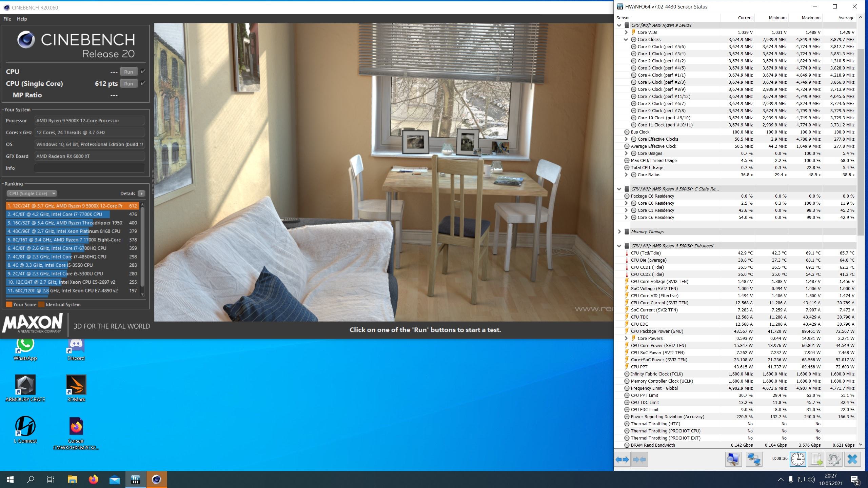
Task: Open Firefox from taskbar
Action: click(93, 480)
